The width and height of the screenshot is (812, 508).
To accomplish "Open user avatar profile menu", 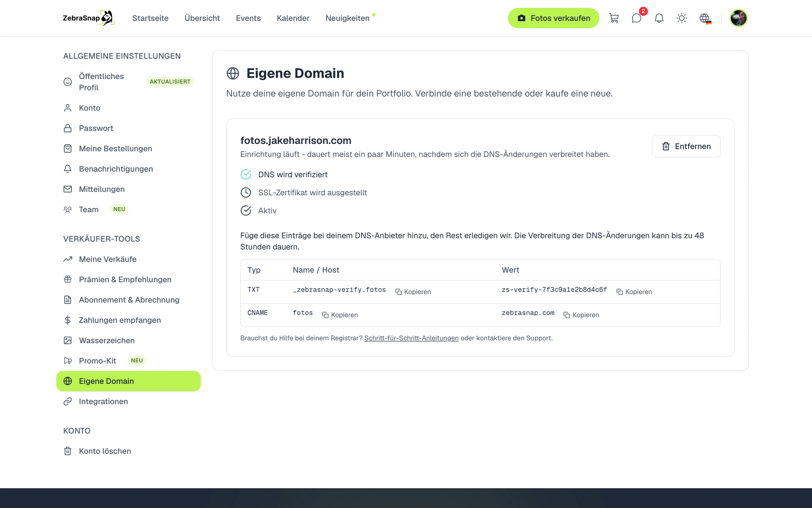I will click(738, 18).
